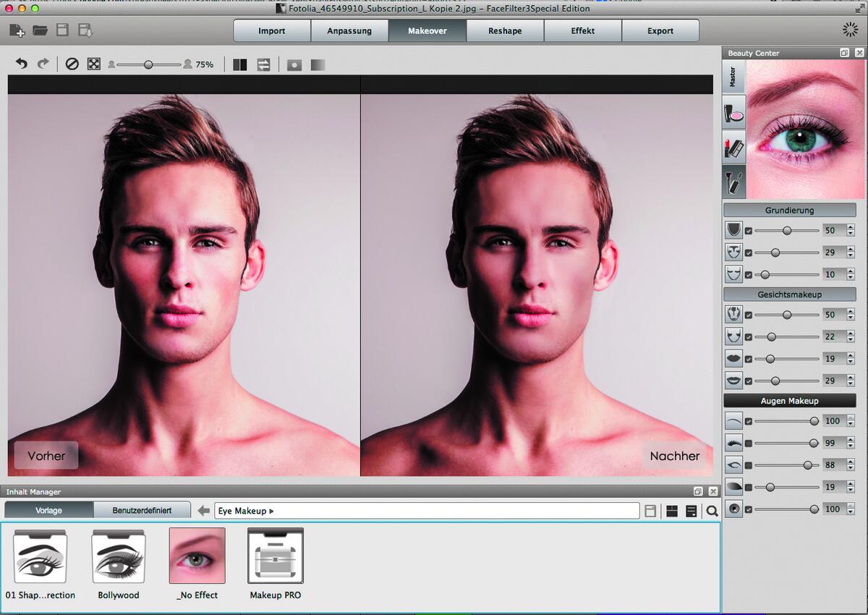Open the search in the Inhalt Manager
Screen dimensions: 868x615
[x=712, y=511]
